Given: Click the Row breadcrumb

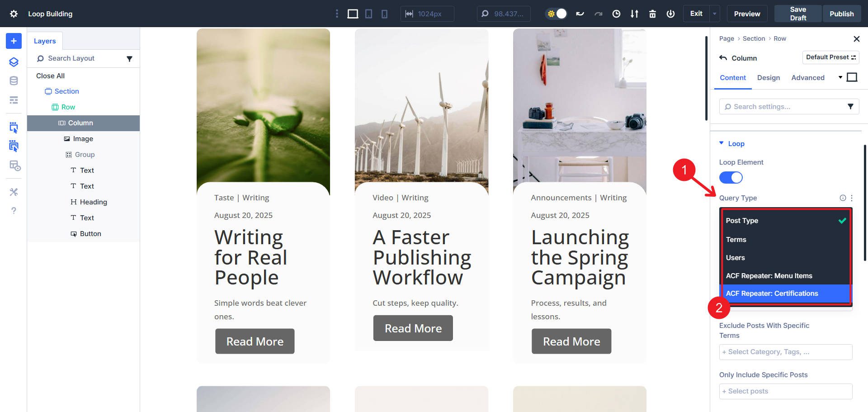Looking at the screenshot, I should click(x=780, y=38).
